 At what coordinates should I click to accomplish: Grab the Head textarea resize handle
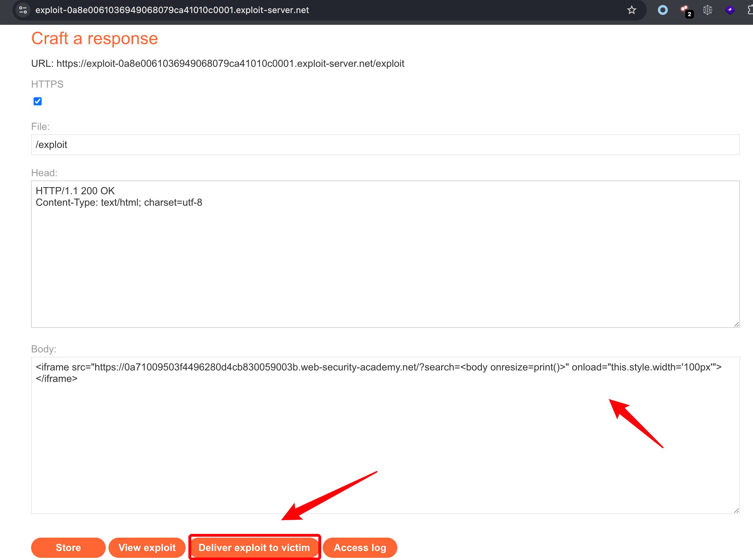click(736, 324)
